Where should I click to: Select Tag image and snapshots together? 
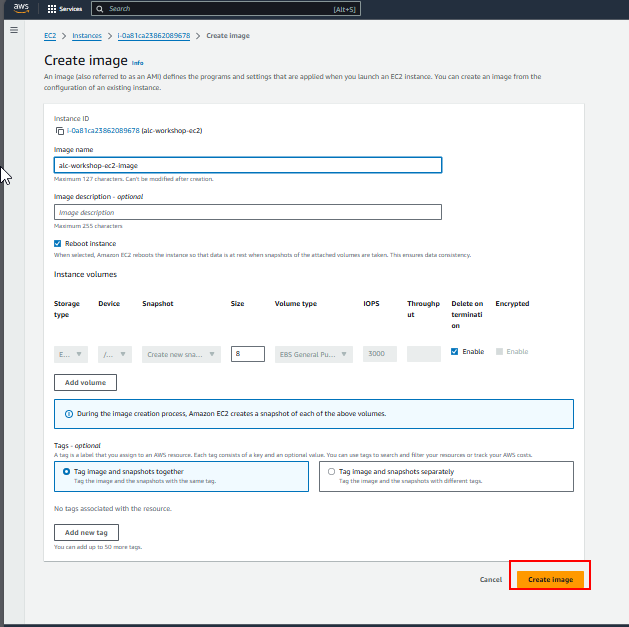click(66, 471)
